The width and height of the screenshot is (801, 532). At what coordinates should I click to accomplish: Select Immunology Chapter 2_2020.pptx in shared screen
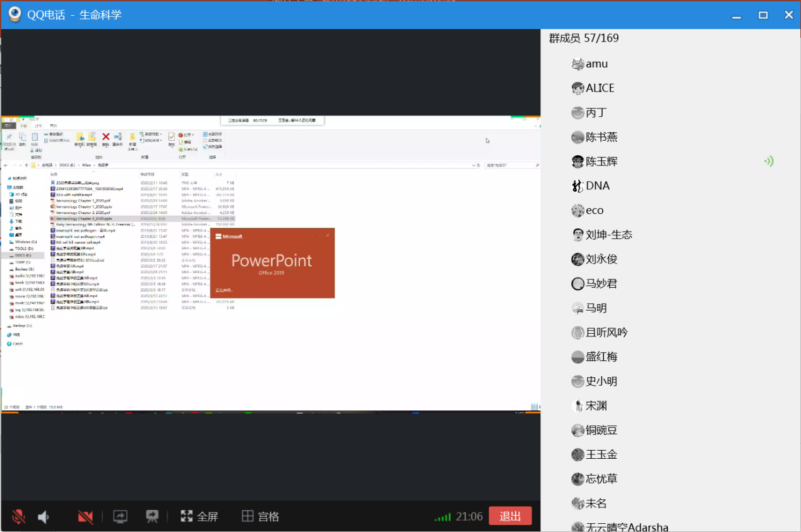click(x=84, y=218)
